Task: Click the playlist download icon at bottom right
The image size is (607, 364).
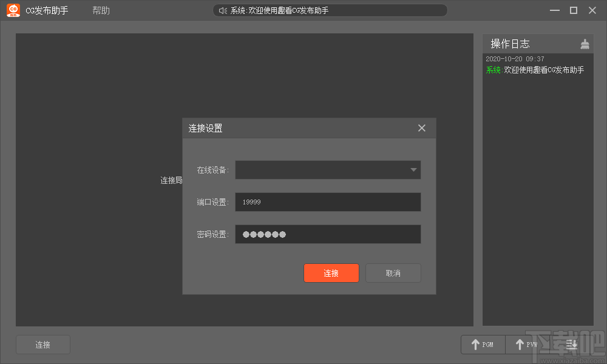Action: pyautogui.click(x=571, y=344)
